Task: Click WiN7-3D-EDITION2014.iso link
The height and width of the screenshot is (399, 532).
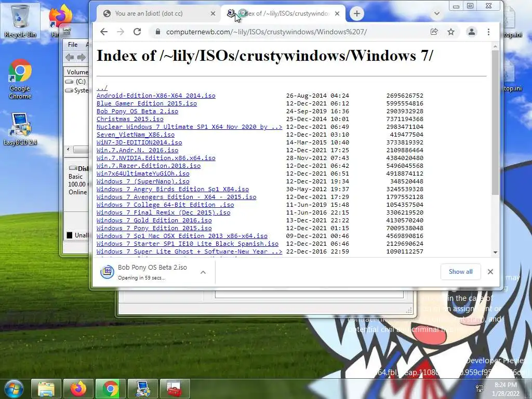Action: [139, 142]
